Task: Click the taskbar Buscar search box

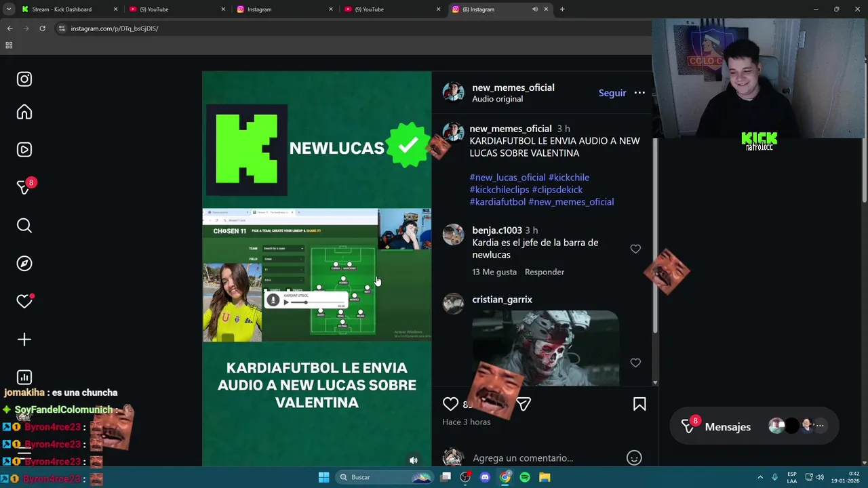Action: pyautogui.click(x=384, y=477)
